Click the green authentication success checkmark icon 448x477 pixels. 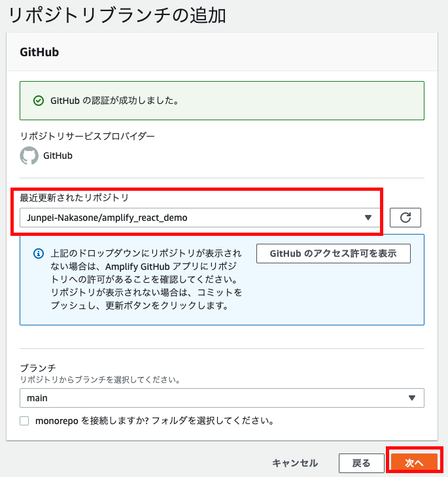[39, 101]
